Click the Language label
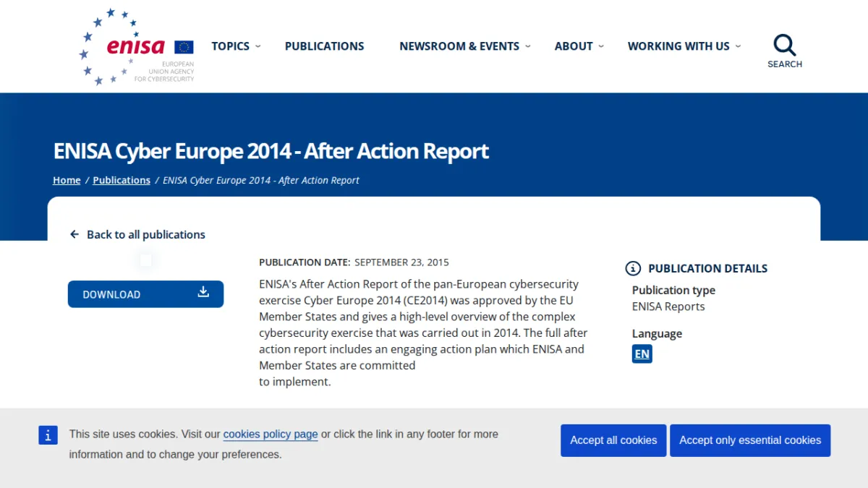Viewport: 868px width, 488px height. (657, 333)
